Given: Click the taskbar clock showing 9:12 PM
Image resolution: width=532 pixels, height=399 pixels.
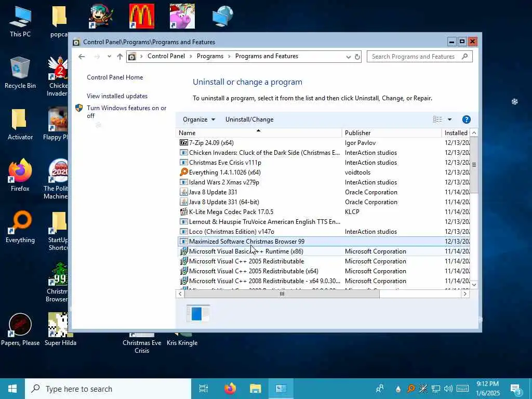Looking at the screenshot, I should tap(487, 389).
